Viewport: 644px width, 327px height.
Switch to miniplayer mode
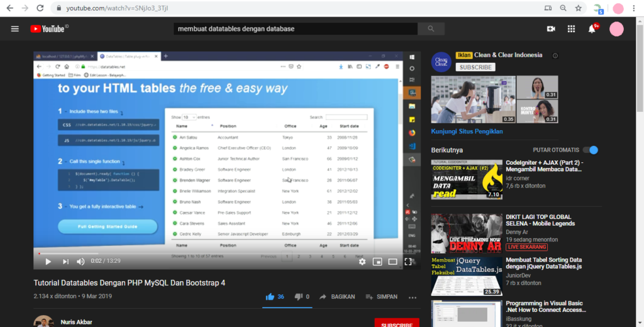[x=377, y=262]
